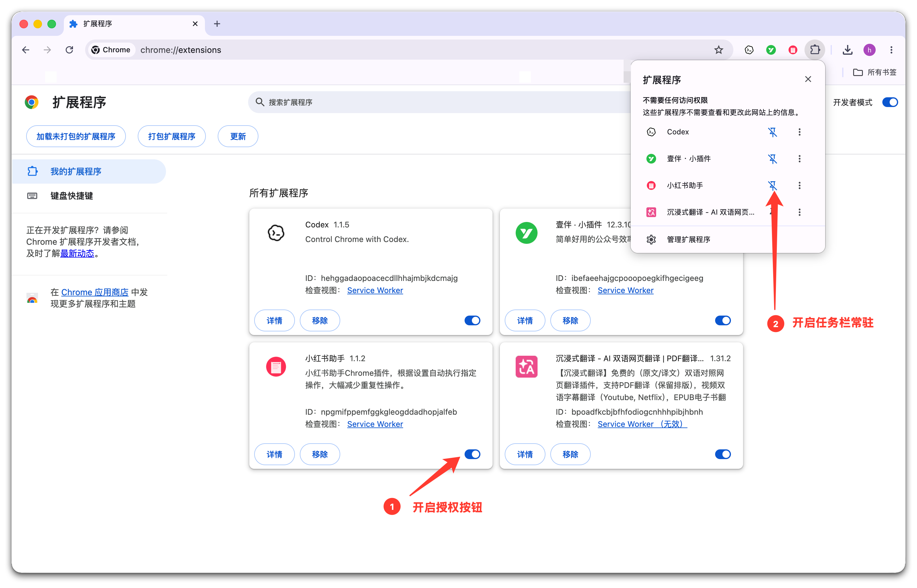Toggle the 小红书助手 extension switch
Screen dimensions: 917x588
(472, 454)
